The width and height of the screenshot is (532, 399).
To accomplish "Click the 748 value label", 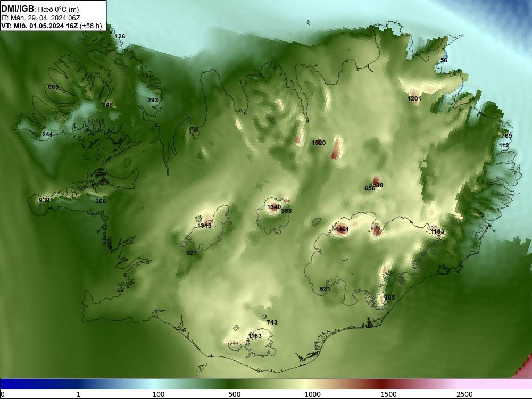I will [107, 105].
